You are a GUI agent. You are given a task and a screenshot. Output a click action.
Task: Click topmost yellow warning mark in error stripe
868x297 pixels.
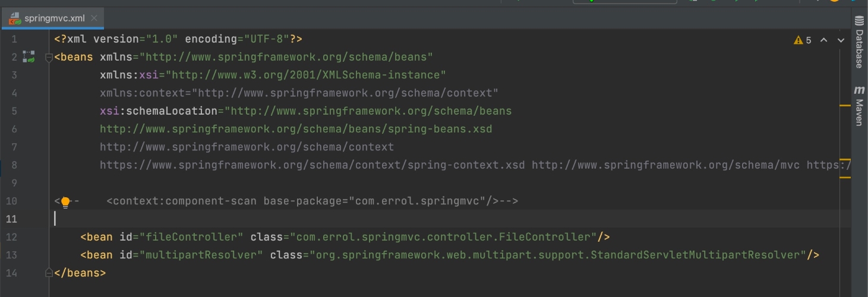pos(845,106)
